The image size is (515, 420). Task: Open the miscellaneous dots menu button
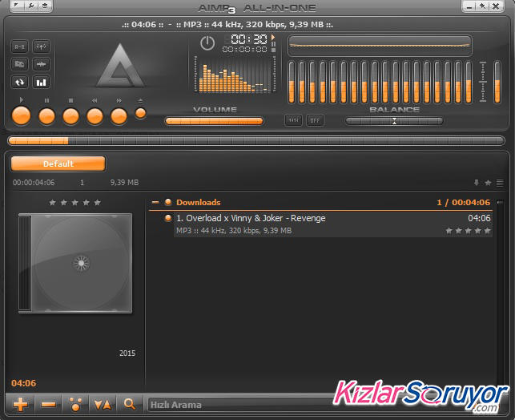coord(76,404)
